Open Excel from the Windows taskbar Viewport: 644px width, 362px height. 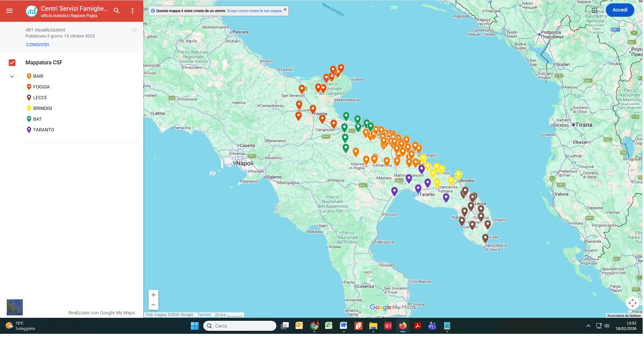click(329, 325)
